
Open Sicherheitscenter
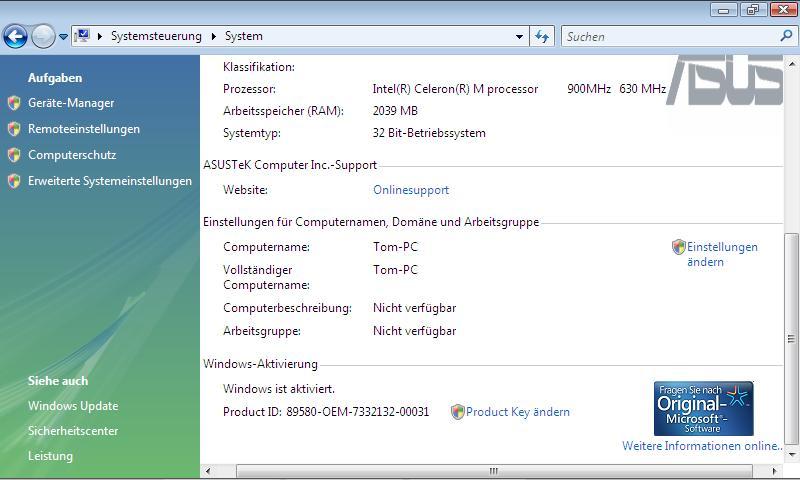(73, 431)
